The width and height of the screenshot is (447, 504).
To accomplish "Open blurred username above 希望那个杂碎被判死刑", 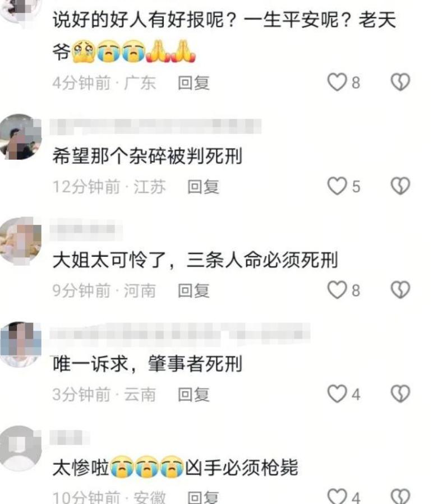I will click(x=156, y=126).
